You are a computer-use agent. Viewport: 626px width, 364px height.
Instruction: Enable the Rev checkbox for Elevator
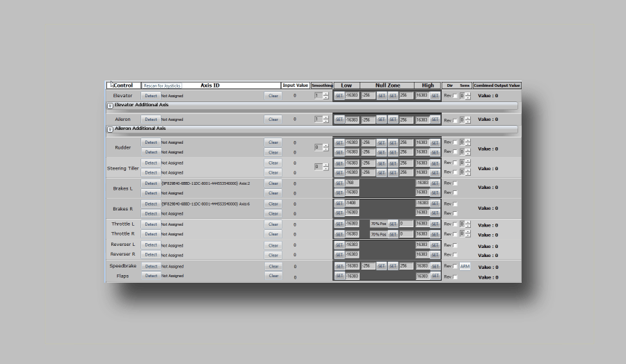coord(456,96)
